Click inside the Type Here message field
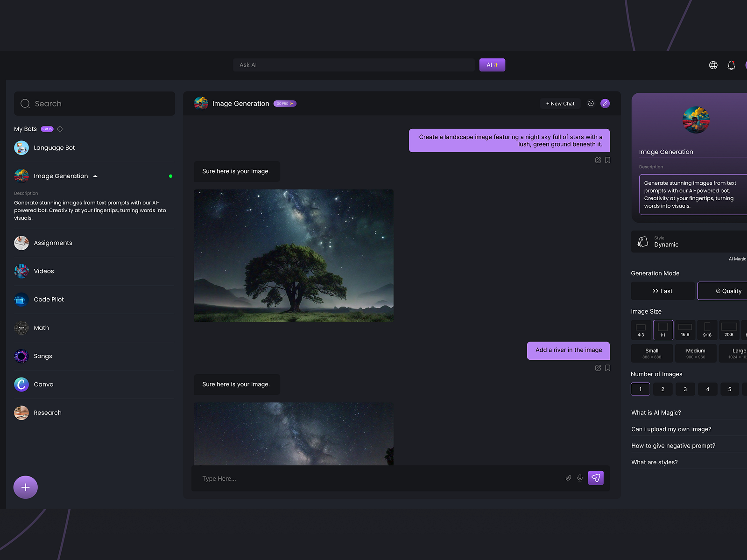This screenshot has height=560, width=747. (327, 478)
